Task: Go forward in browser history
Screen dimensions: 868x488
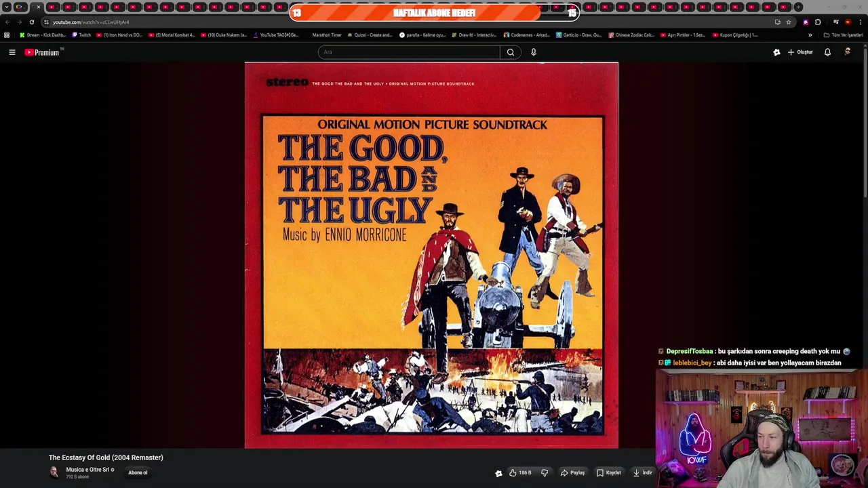Action: pyautogui.click(x=19, y=22)
